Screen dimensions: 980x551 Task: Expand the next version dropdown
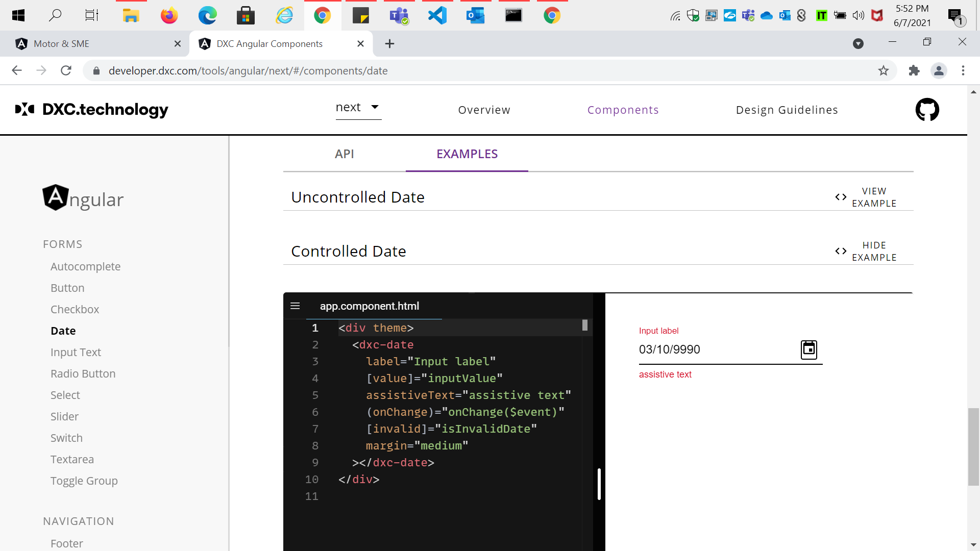coord(358,108)
